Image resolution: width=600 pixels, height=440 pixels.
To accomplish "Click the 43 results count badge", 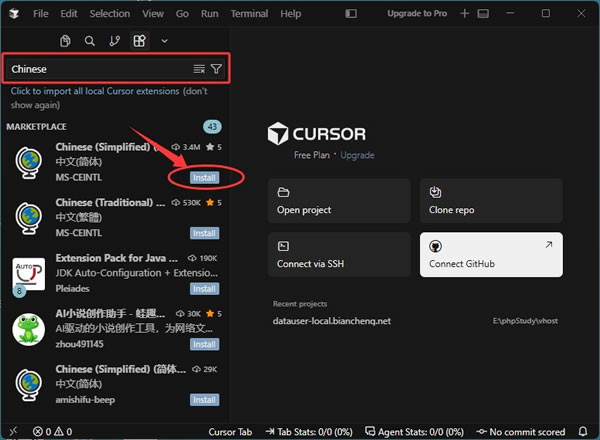I will pyautogui.click(x=212, y=127).
